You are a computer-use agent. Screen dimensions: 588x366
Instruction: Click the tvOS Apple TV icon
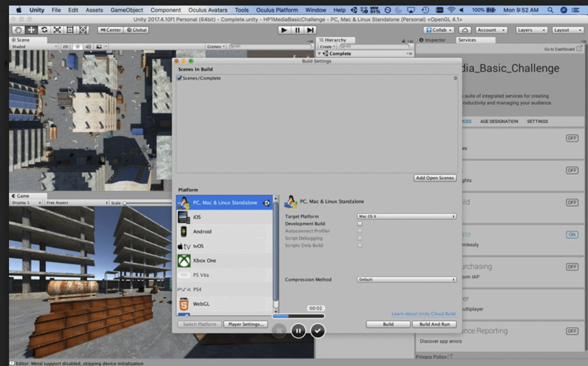[184, 246]
